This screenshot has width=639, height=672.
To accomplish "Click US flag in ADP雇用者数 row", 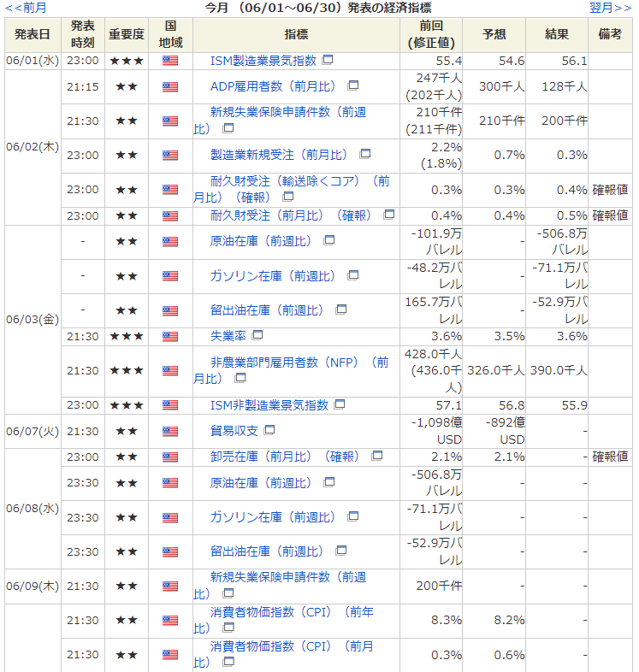I will tap(170, 86).
